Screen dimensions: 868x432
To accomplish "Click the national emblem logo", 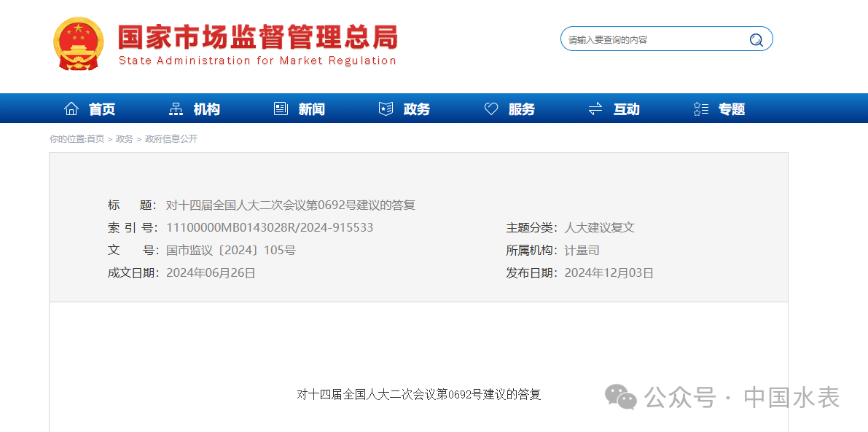I will point(79,43).
